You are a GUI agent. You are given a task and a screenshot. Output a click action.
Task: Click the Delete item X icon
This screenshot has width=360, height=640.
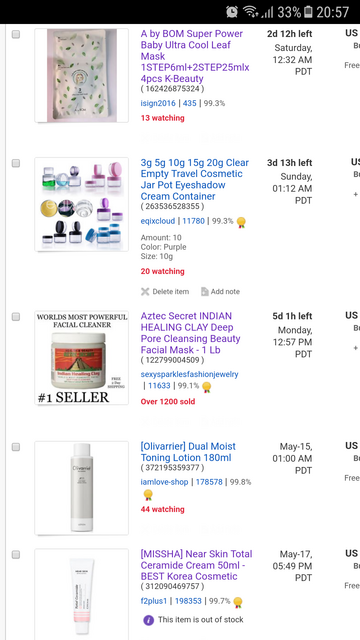tap(145, 291)
